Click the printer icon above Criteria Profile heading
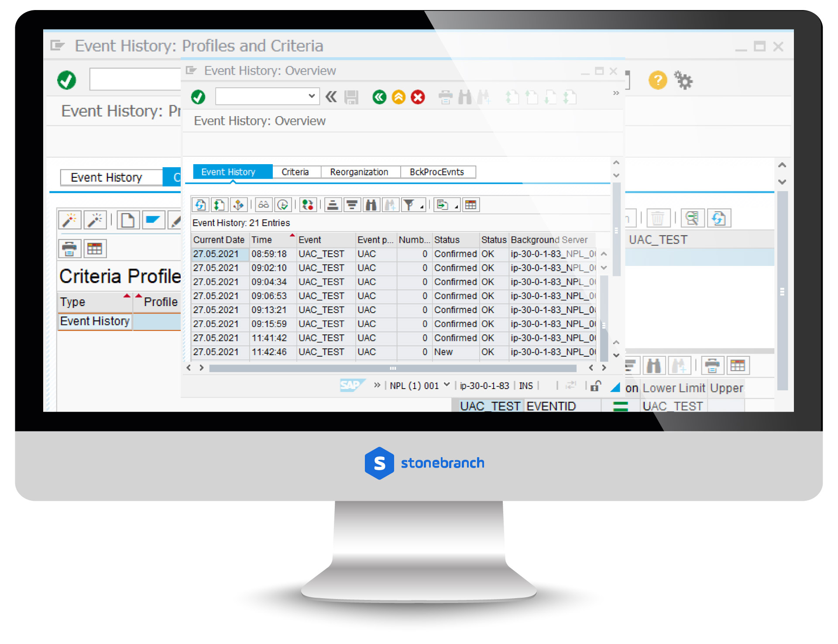 pos(70,249)
